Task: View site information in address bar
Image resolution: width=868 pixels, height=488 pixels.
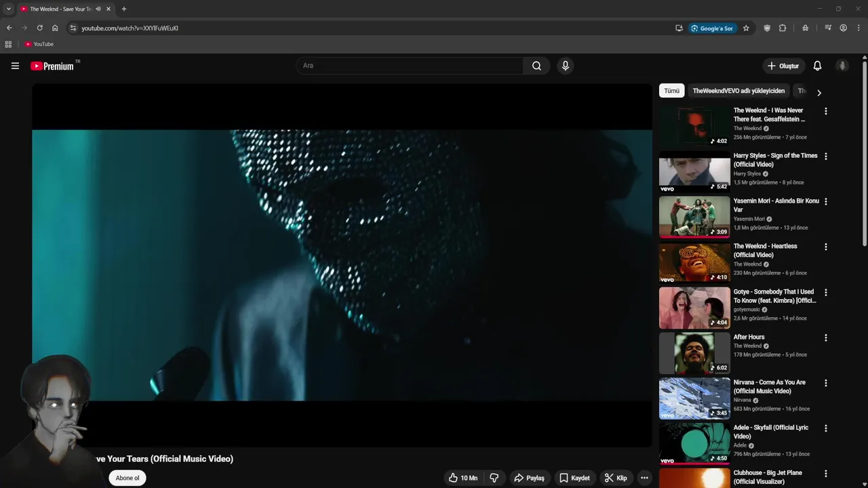Action: pyautogui.click(x=73, y=28)
